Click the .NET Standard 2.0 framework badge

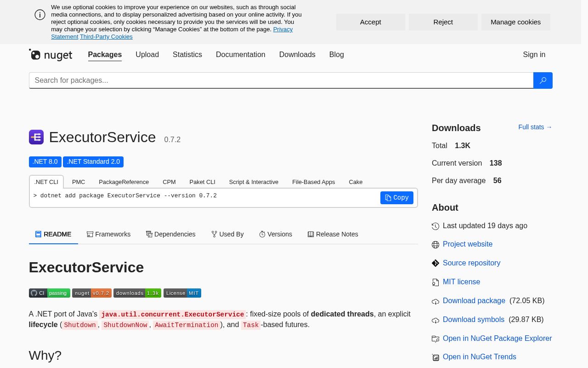[93, 162]
